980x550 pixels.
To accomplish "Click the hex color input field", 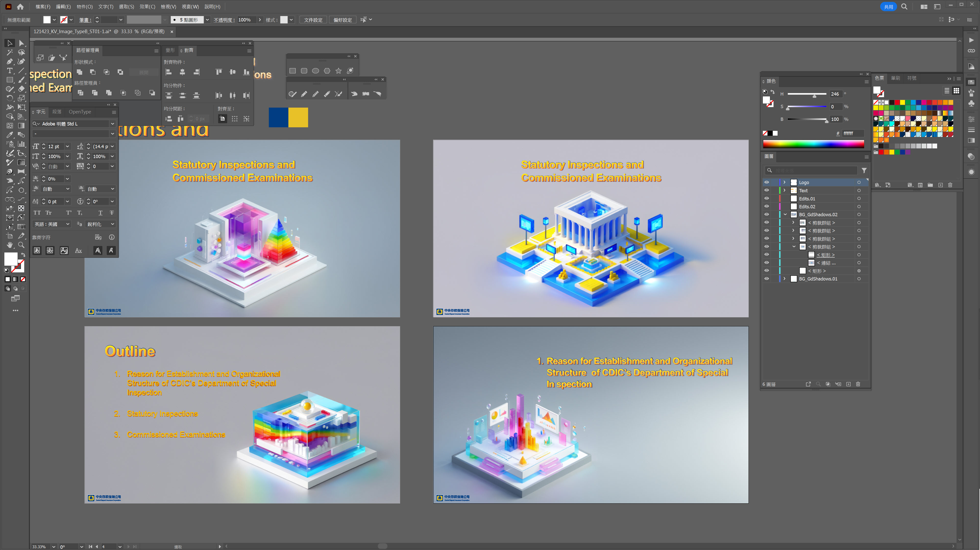I will pos(853,133).
